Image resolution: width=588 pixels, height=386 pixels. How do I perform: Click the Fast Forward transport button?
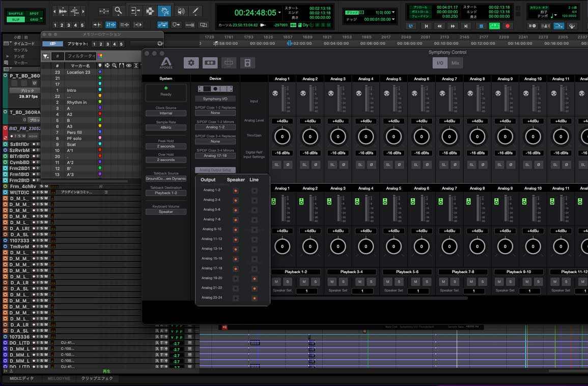click(453, 26)
